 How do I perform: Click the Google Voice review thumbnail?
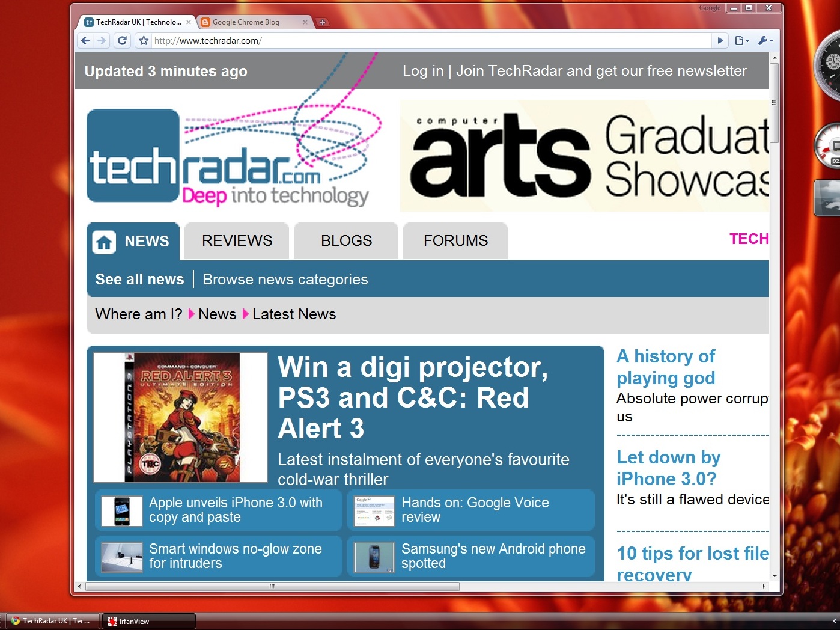(374, 510)
